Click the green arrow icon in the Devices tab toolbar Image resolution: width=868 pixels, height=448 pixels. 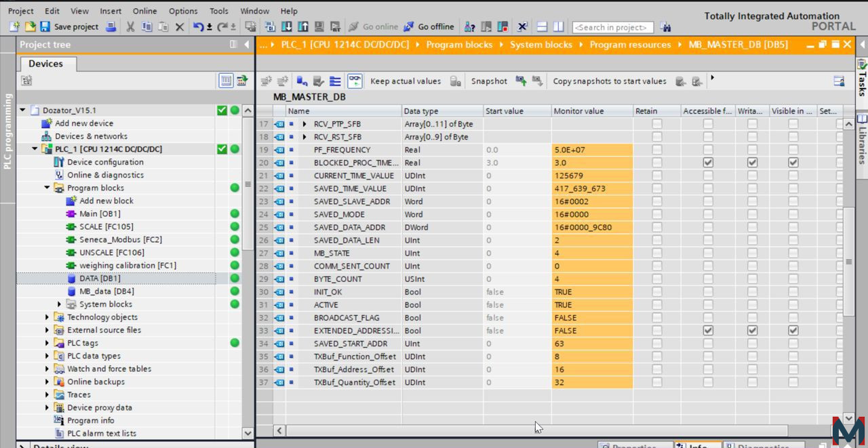(241, 81)
